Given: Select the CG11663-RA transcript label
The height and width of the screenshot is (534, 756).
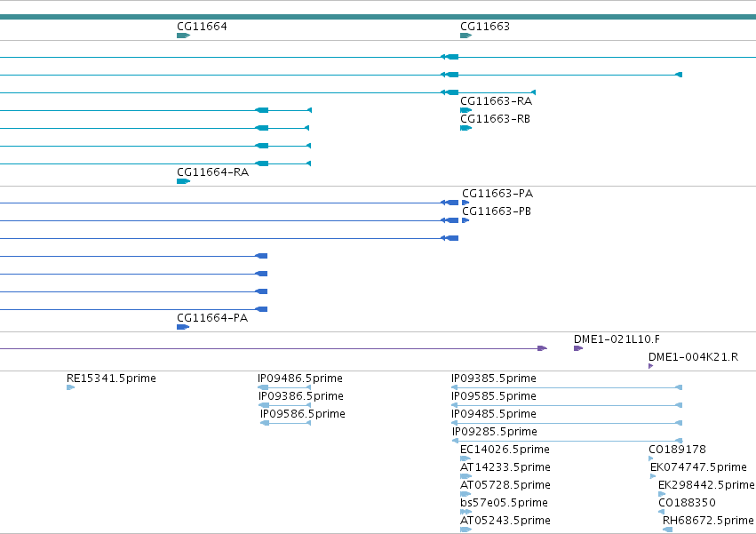Looking at the screenshot, I should pyautogui.click(x=496, y=100).
